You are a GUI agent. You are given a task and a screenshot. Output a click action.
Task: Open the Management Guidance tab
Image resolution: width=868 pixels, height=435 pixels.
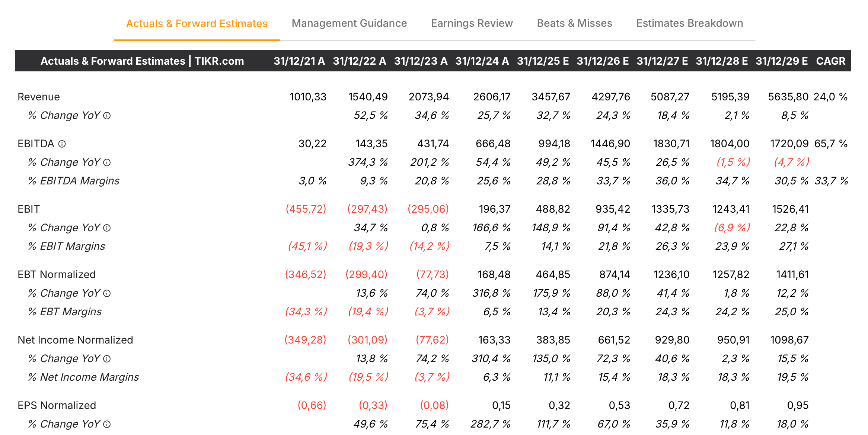(x=349, y=23)
